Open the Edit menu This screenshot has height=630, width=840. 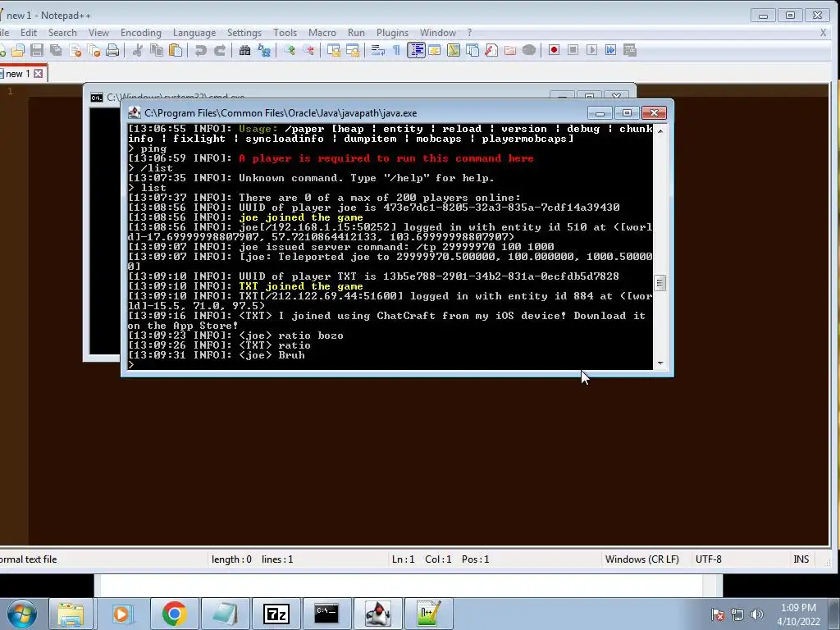click(x=29, y=33)
